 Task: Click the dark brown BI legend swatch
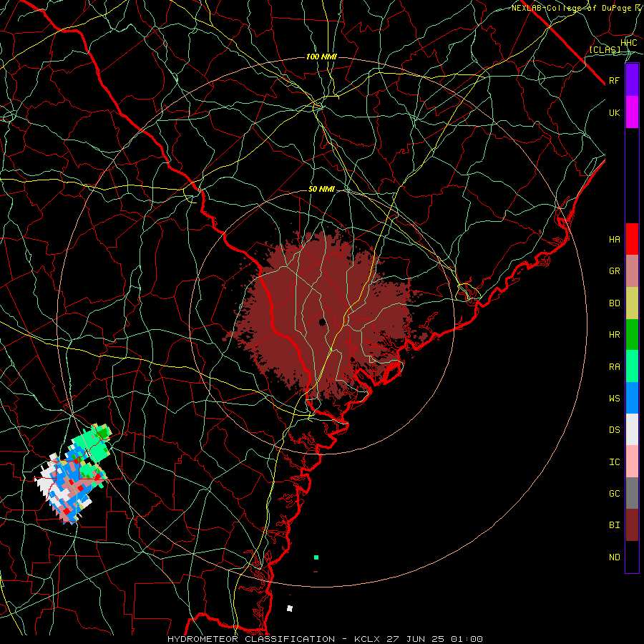(x=632, y=525)
